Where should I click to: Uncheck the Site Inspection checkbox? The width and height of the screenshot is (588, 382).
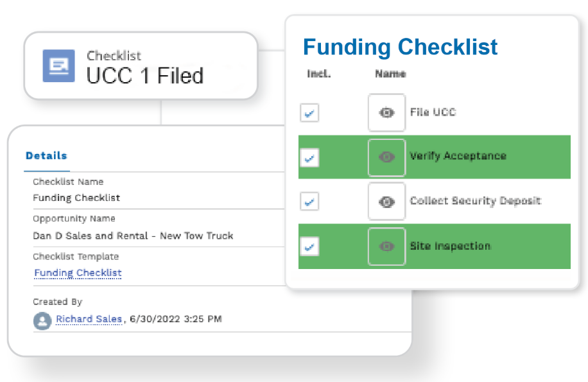click(309, 247)
